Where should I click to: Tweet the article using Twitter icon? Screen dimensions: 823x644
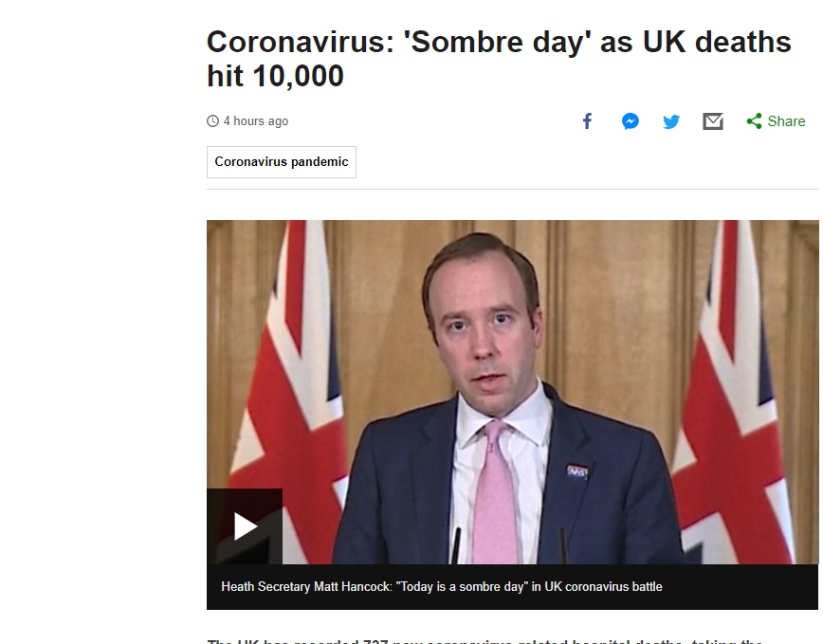click(x=671, y=121)
